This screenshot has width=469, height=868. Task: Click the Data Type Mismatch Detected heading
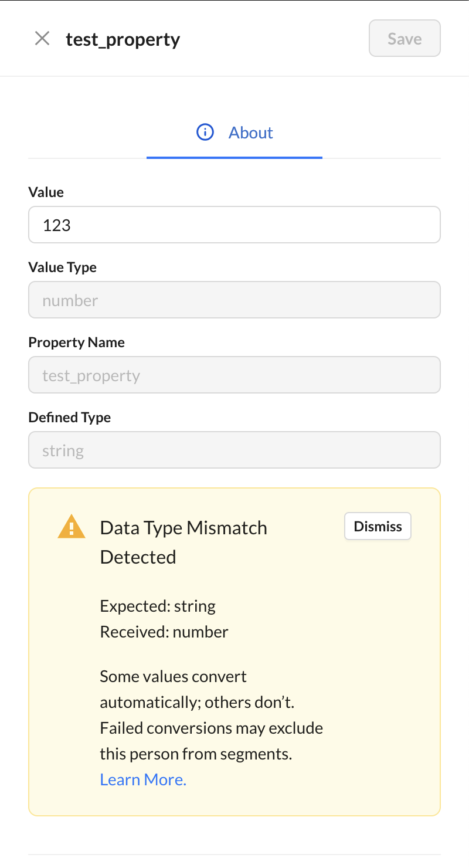pyautogui.click(x=183, y=542)
